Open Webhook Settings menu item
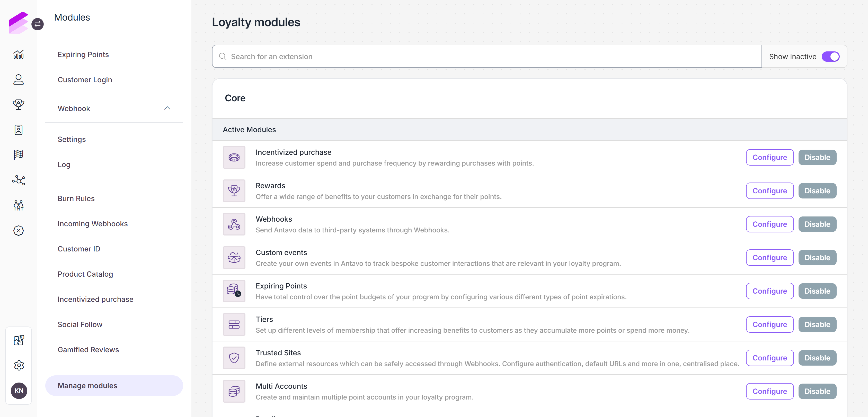Screen dimensions: 868x417 (72, 139)
